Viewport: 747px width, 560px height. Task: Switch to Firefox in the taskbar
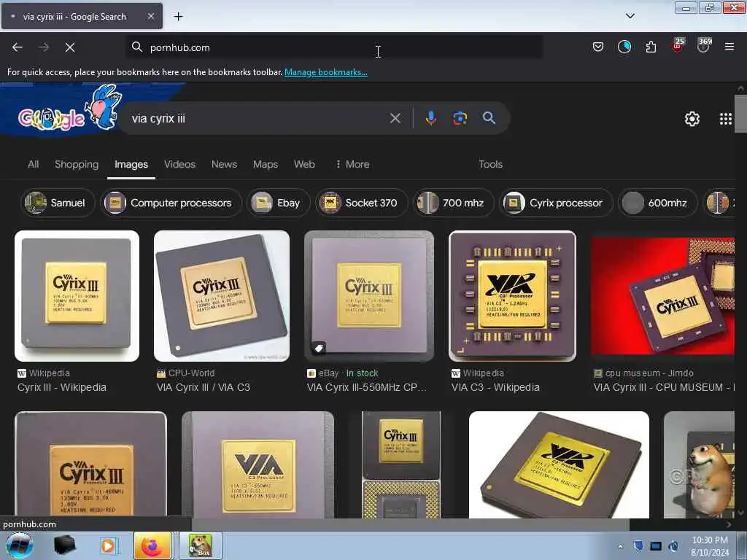pyautogui.click(x=152, y=545)
